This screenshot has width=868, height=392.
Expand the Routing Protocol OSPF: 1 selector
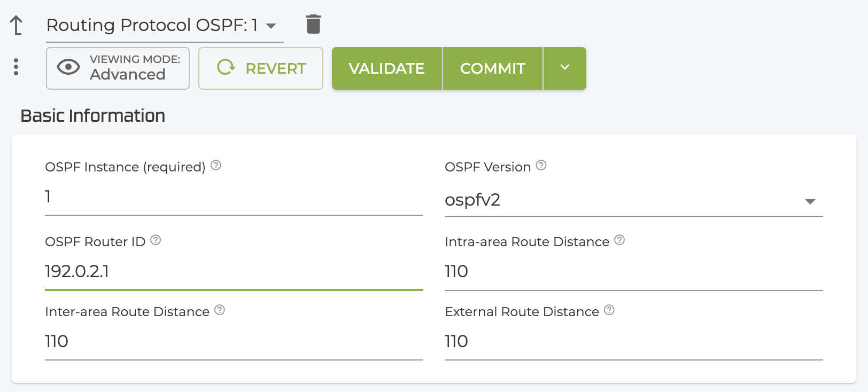pos(271,26)
